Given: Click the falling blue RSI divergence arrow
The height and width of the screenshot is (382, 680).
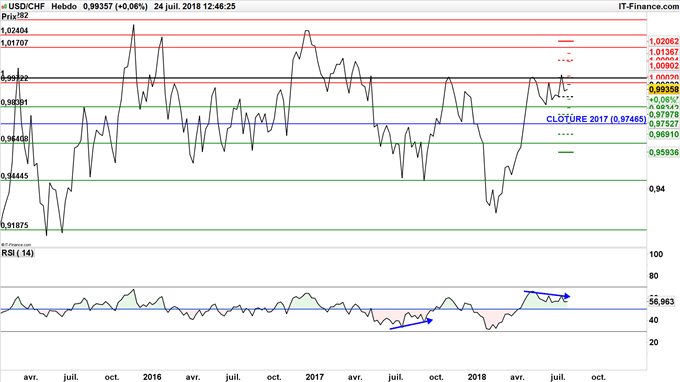Looking at the screenshot, I should (547, 294).
